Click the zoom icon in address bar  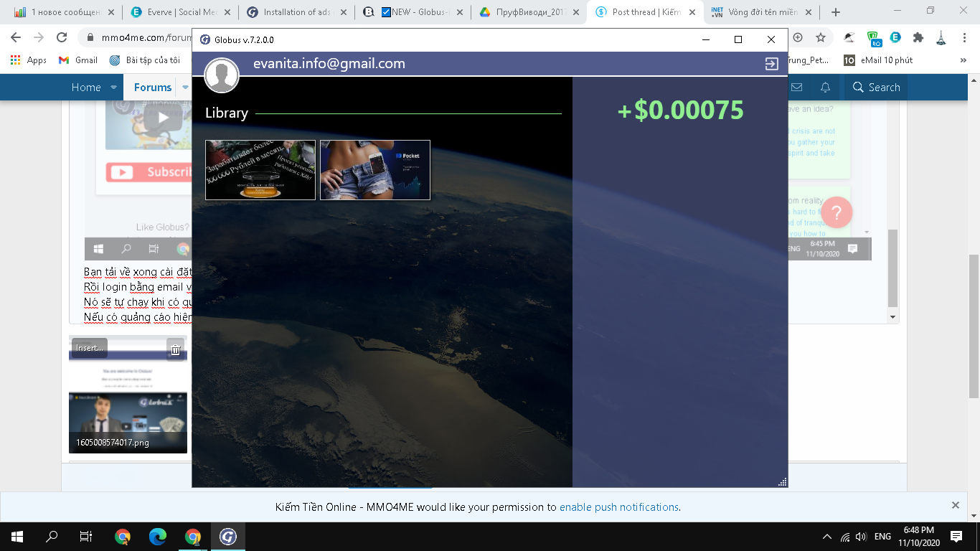pos(798,37)
